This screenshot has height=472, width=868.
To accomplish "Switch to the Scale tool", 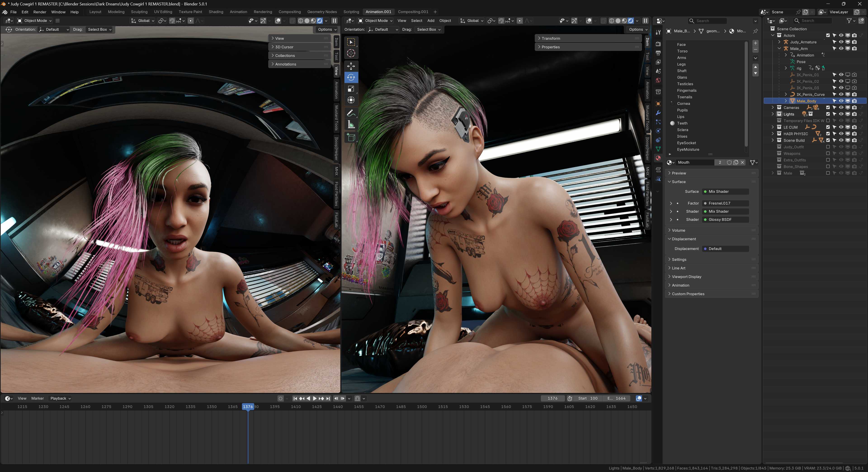I will pos(351,89).
